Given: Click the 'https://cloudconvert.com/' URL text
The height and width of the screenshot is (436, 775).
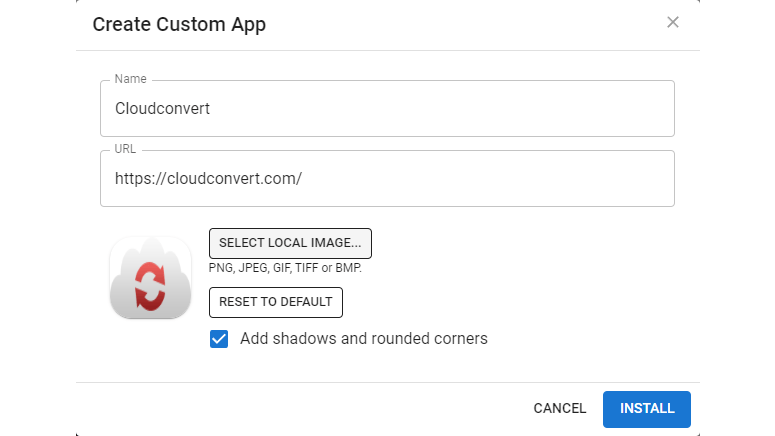Looking at the screenshot, I should pyautogui.click(x=208, y=179).
